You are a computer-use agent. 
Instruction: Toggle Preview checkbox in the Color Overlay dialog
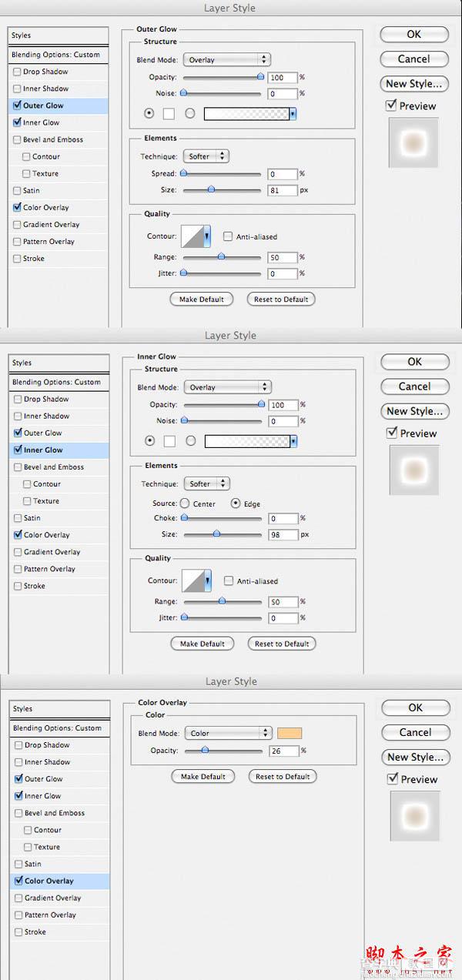coord(393,779)
